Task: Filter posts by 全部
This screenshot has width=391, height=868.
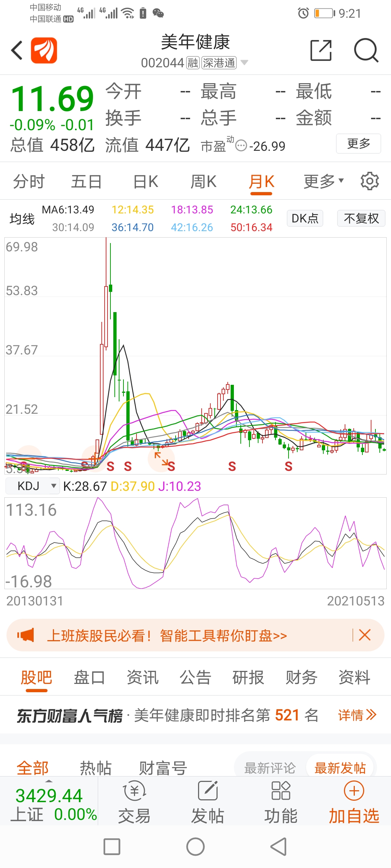Action: coord(33,767)
